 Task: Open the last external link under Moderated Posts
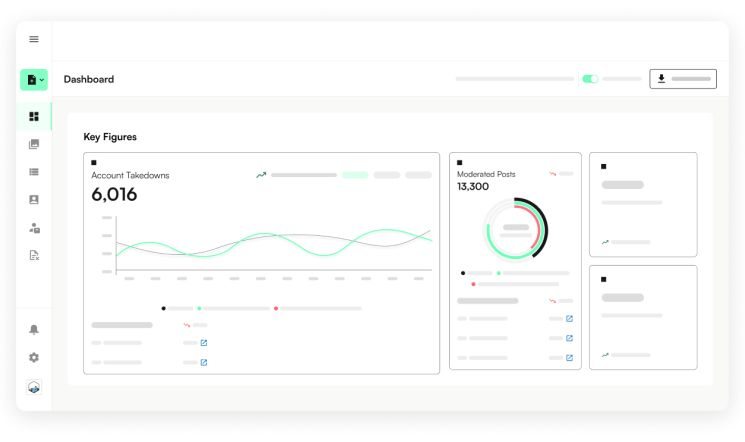(569, 357)
